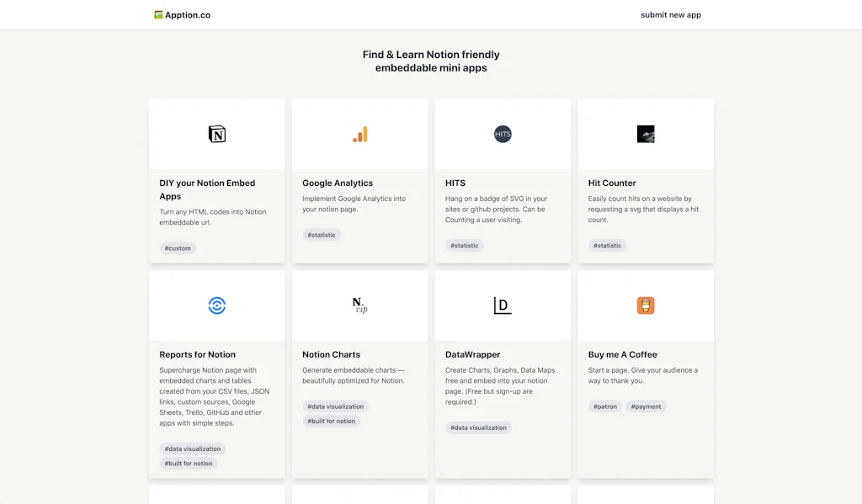Select the #custom tag
The width and height of the screenshot is (862, 504).
coord(178,247)
